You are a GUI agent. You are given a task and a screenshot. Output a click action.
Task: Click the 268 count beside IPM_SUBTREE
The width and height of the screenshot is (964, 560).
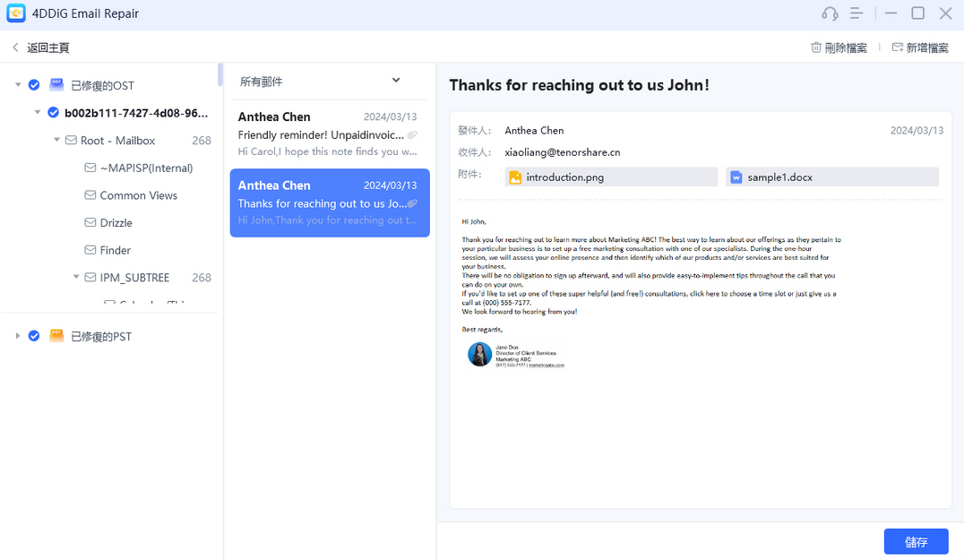tap(201, 278)
